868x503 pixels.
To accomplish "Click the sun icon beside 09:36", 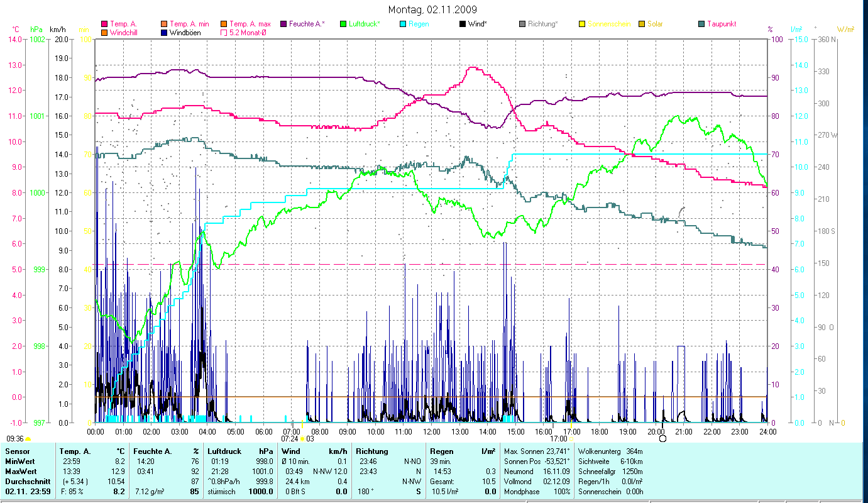I will [x=28, y=439].
